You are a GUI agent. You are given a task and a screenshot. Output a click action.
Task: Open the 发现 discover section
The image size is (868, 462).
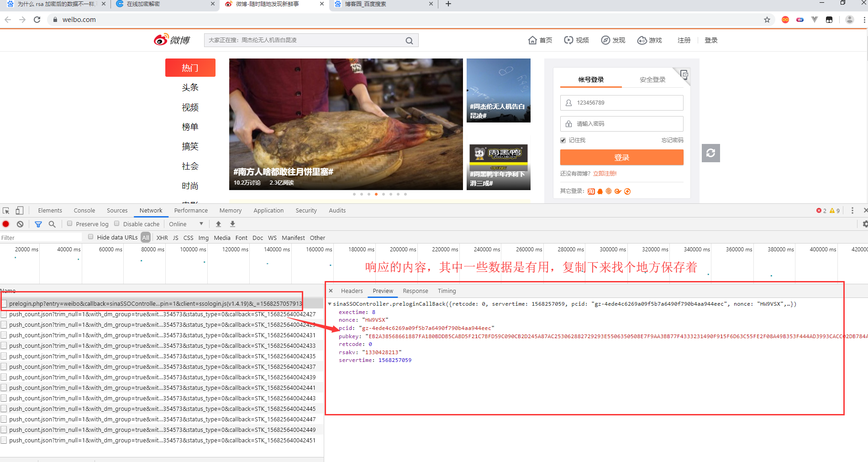[x=613, y=40]
